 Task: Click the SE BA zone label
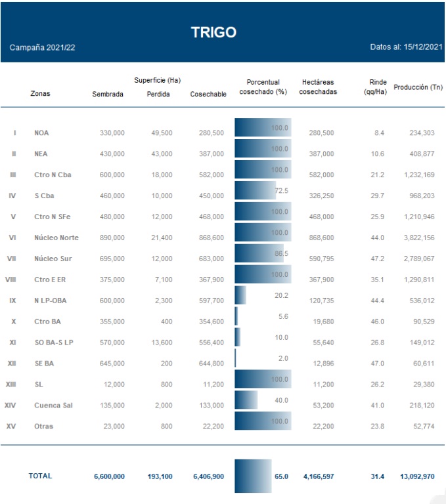point(45,364)
